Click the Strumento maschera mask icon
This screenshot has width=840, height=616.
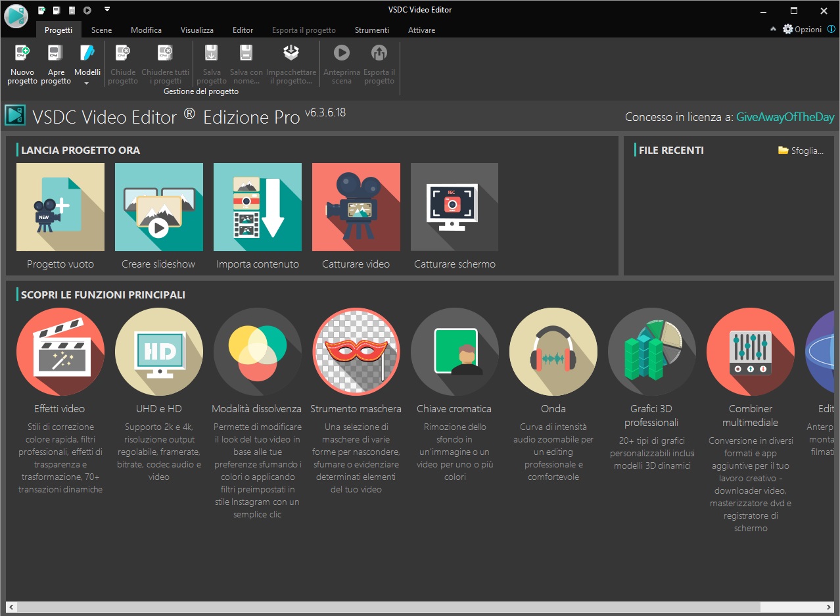[356, 352]
